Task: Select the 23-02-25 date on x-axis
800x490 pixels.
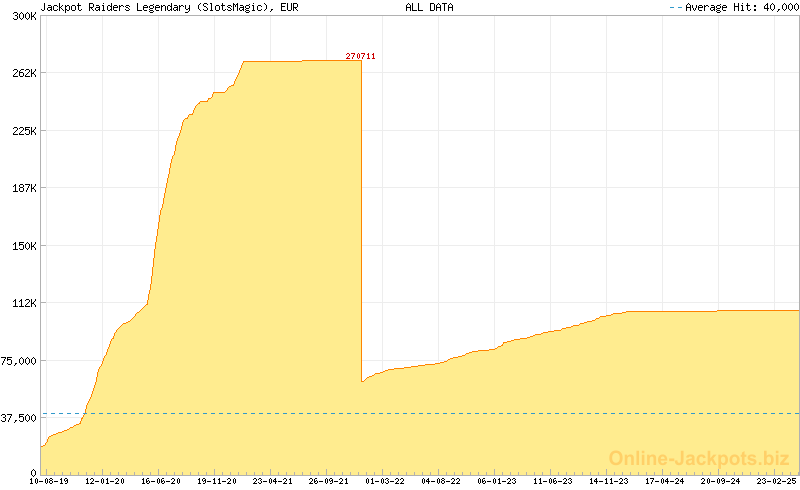Action: [x=777, y=481]
